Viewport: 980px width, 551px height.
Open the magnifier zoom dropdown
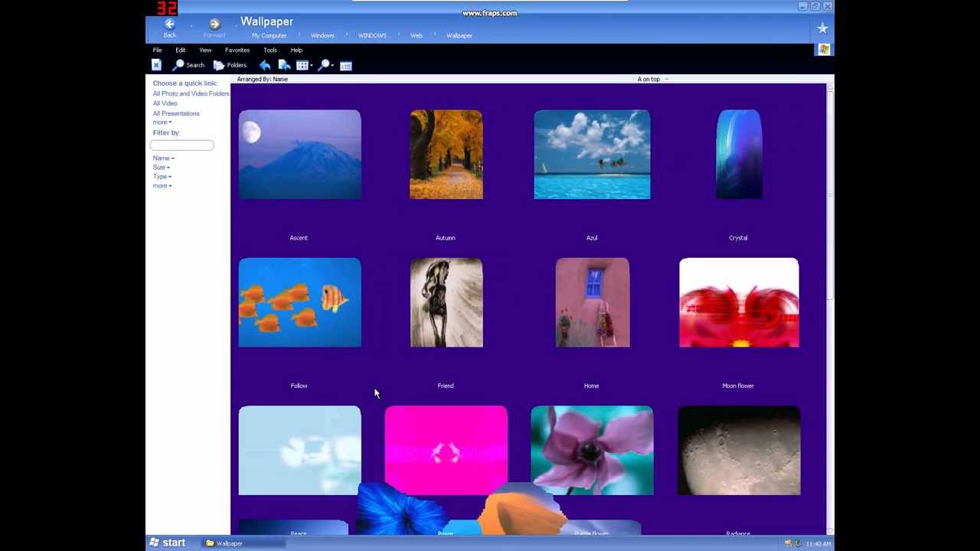[x=325, y=65]
